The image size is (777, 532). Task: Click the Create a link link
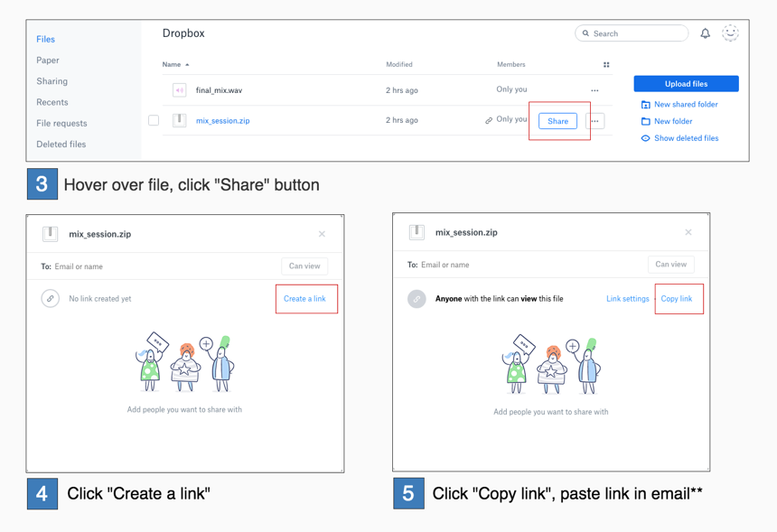[x=304, y=299]
